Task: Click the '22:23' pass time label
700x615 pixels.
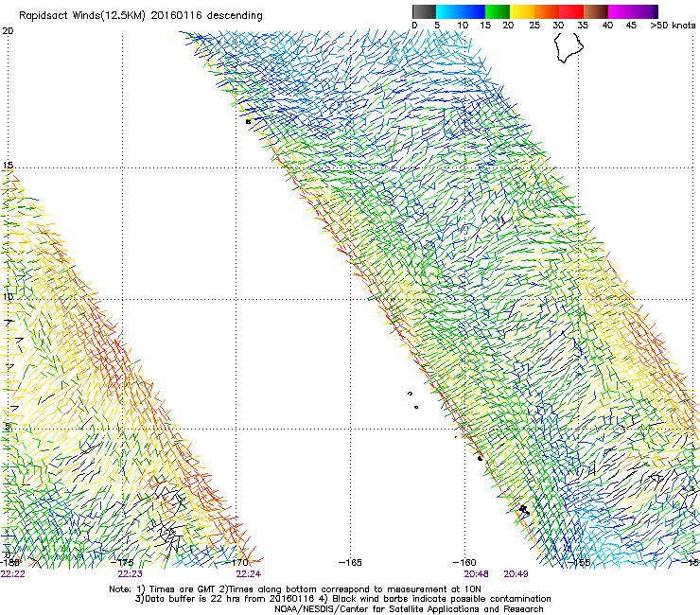Action: (x=130, y=574)
